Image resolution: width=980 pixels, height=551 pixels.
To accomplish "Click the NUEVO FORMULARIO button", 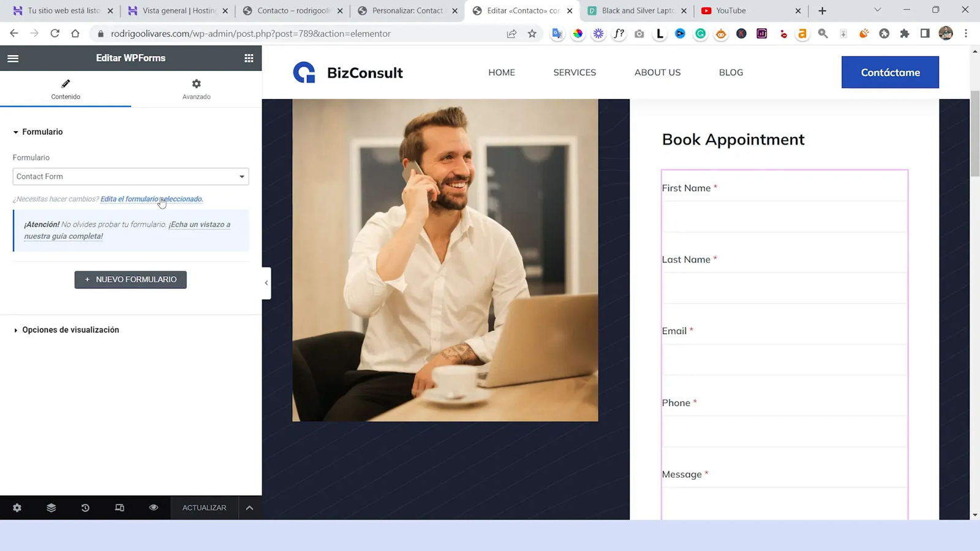I will (x=130, y=279).
